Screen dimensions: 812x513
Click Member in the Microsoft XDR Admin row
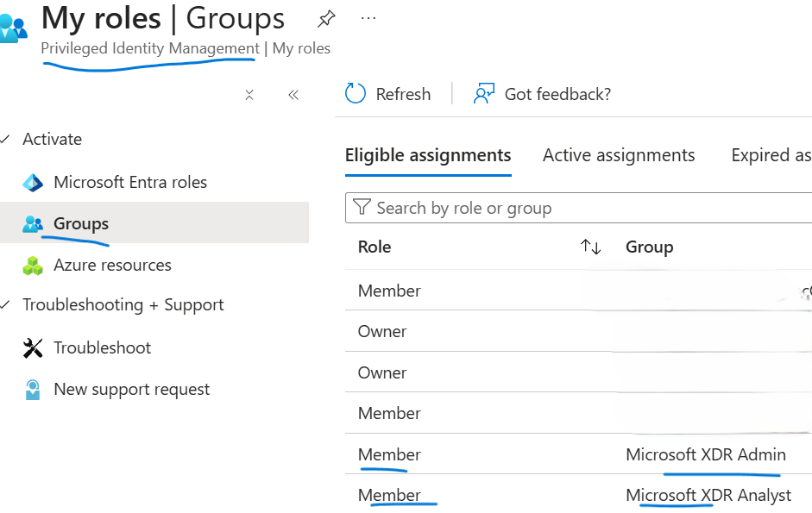(389, 454)
